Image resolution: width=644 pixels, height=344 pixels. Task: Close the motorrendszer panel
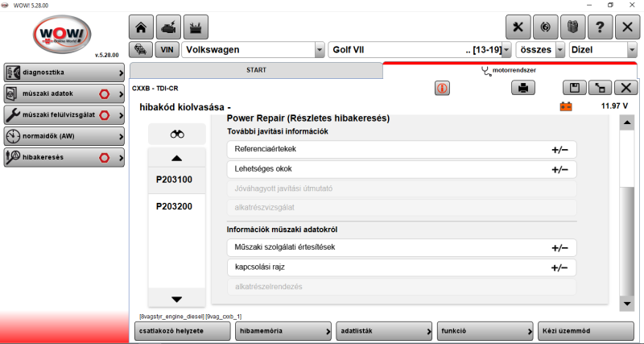[x=626, y=88]
